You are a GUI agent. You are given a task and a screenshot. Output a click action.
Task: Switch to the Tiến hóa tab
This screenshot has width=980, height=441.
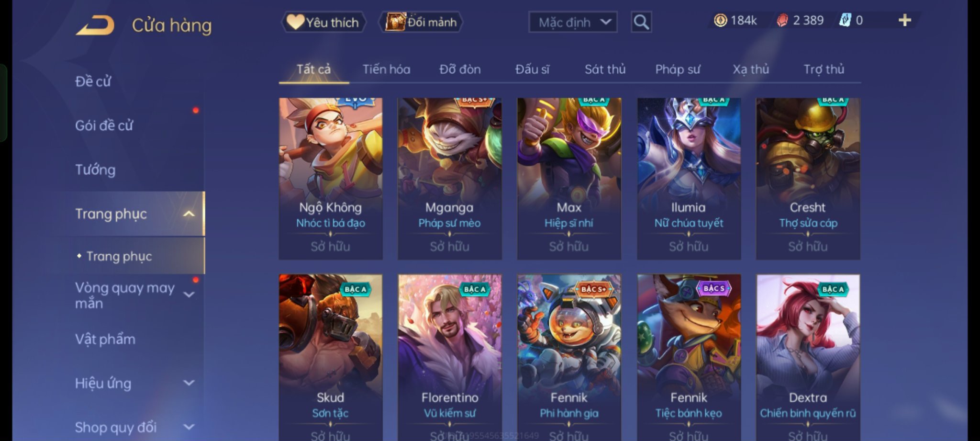click(x=386, y=69)
